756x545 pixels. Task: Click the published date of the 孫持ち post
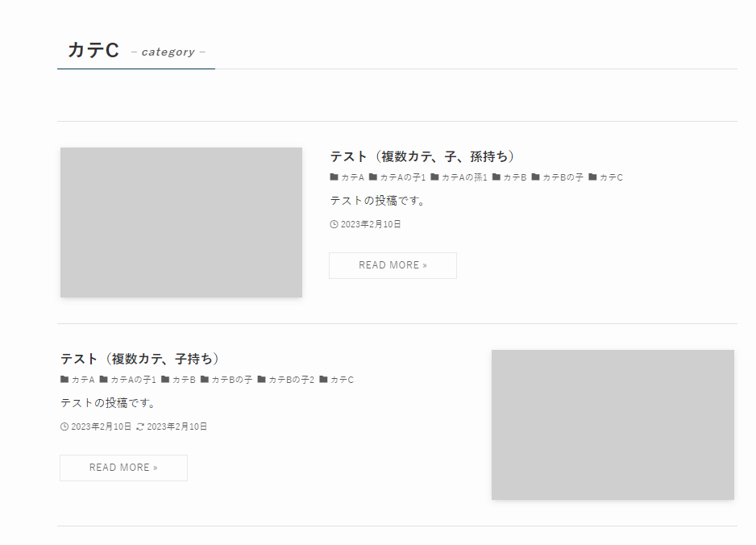tap(371, 224)
